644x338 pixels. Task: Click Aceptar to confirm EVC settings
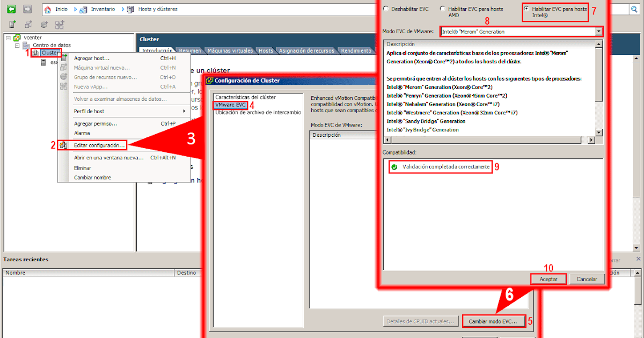point(548,278)
